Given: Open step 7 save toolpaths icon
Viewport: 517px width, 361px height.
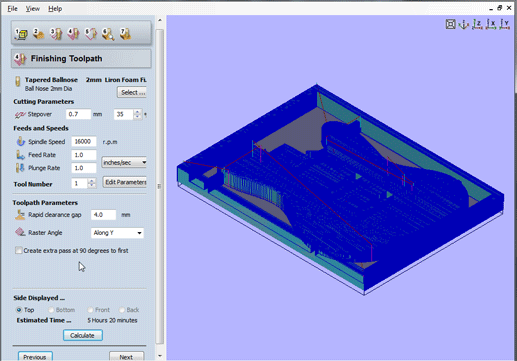Looking at the screenshot, I should 125,34.
